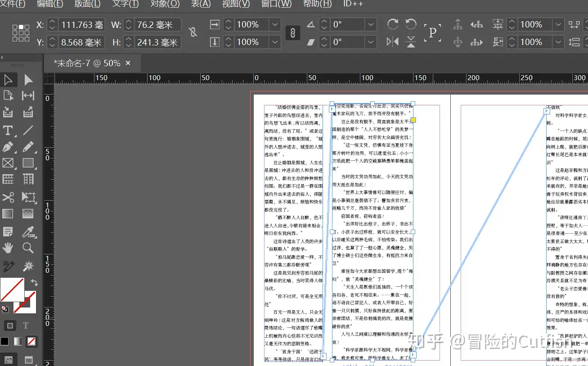Screen dimensions: 588x366
Task: Select the vertical grid tool
Action: point(28,179)
